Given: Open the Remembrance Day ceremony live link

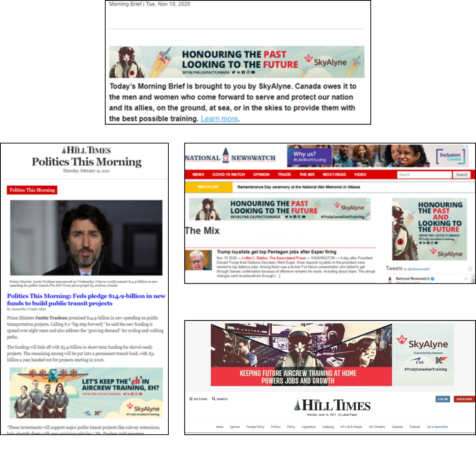Looking at the screenshot, I should click(299, 187).
